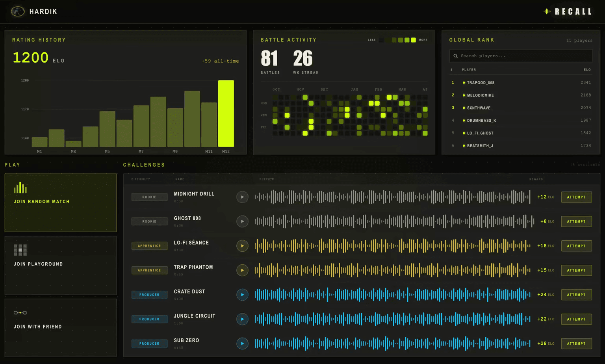Screen dimensions: 605x364
Task: Play the Jungle Circuit preview
Action: click(242, 319)
